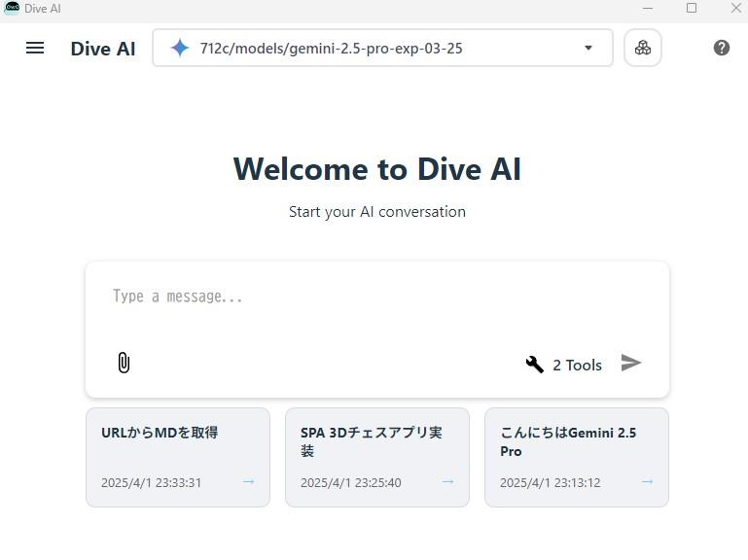Click the Start your AI conversation text
The width and height of the screenshot is (748, 560).
pos(377,212)
